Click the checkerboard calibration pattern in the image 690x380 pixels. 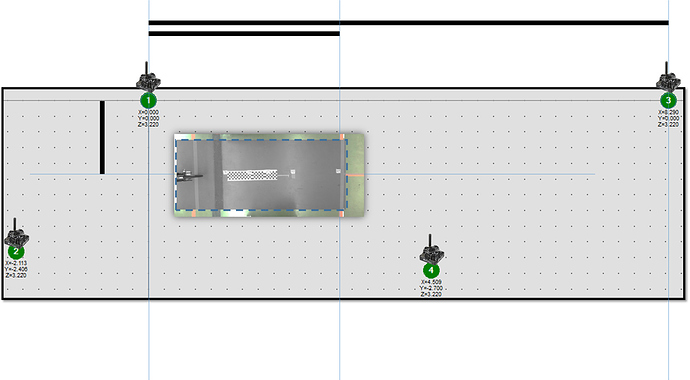point(252,175)
